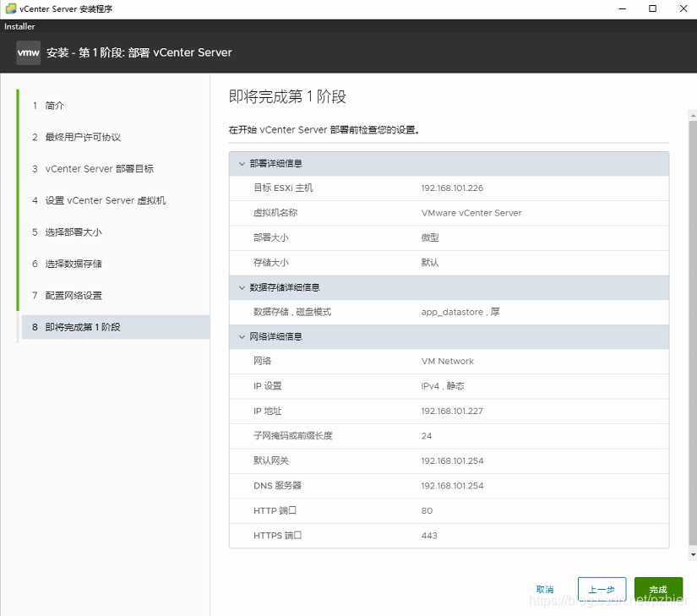697x616 pixels.
Task: Minimize the installer window
Action: pos(623,8)
